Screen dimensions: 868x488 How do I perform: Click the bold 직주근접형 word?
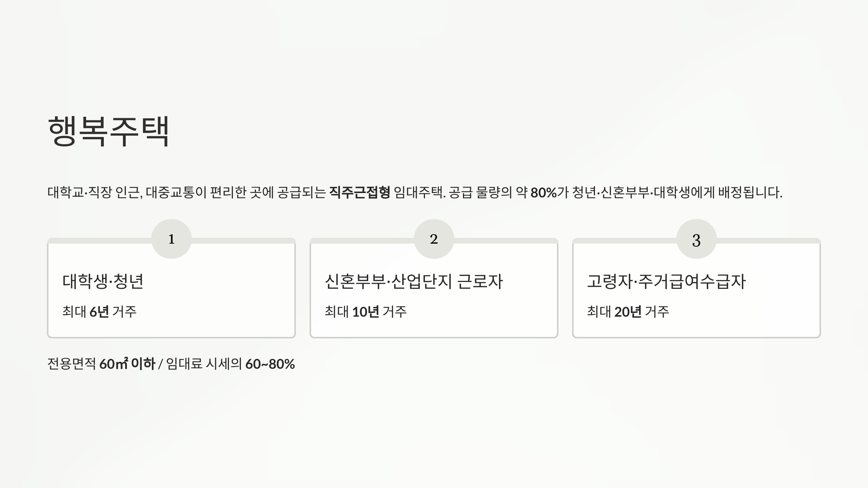pyautogui.click(x=360, y=192)
